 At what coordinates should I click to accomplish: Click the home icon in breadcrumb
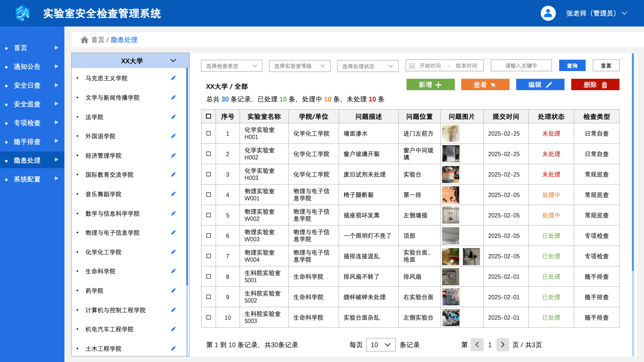click(x=84, y=40)
